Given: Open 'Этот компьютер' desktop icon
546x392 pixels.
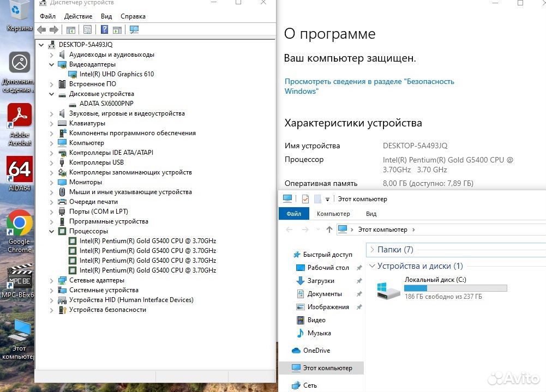Looking at the screenshot, I should pos(19,340).
